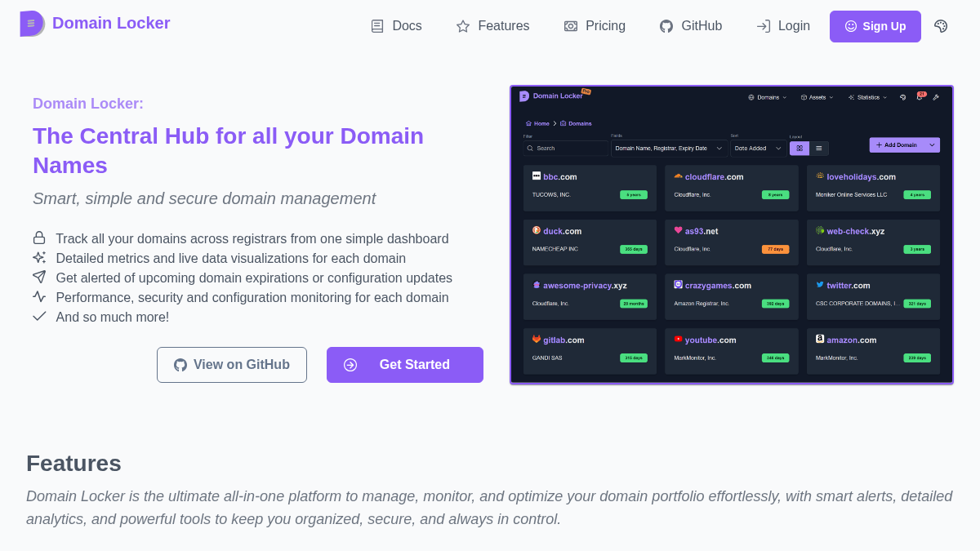In dashboard preview, click the Domain Locker Pro logo
The width and height of the screenshot is (980, 551).
pos(555,96)
